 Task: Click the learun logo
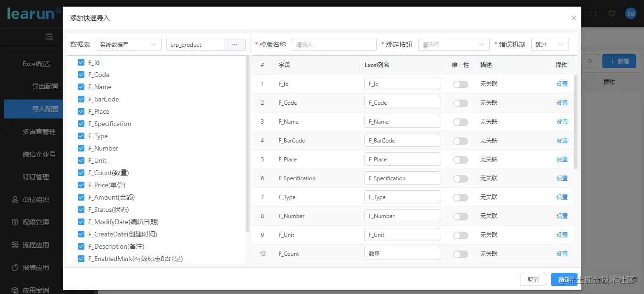coord(34,13)
